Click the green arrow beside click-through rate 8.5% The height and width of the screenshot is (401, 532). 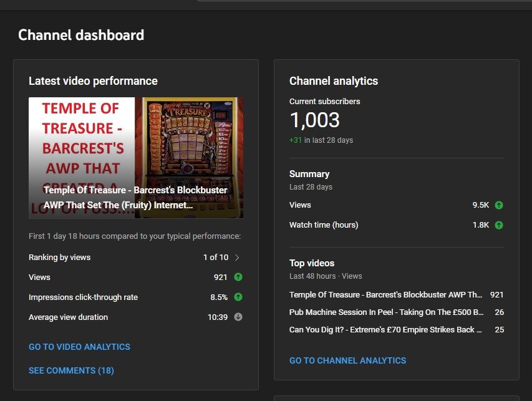tap(238, 297)
